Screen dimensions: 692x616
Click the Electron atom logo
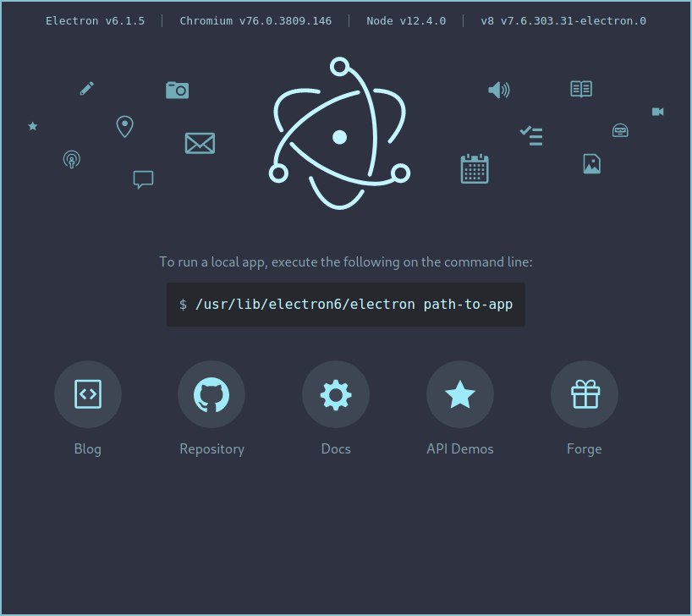(339, 134)
